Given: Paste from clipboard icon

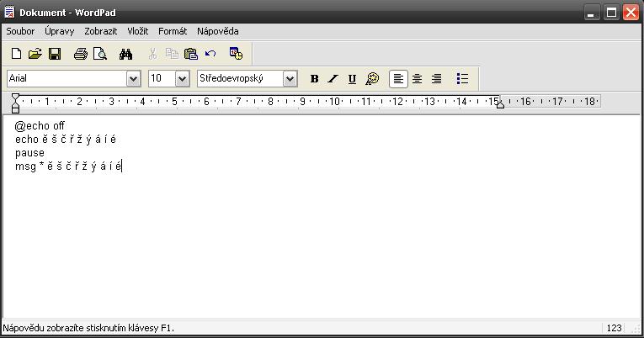Looking at the screenshot, I should (x=191, y=54).
